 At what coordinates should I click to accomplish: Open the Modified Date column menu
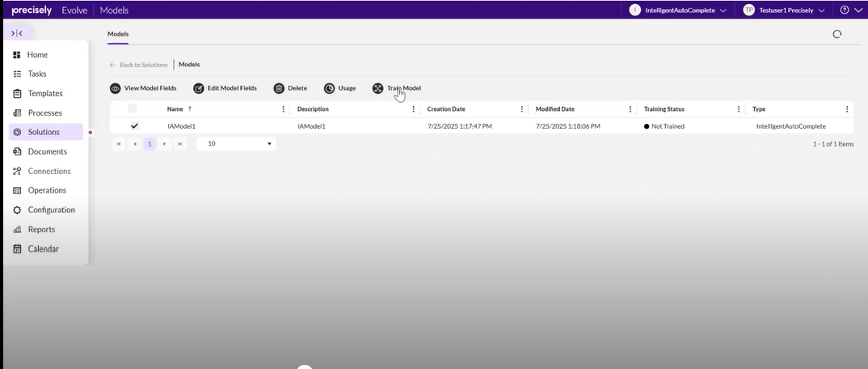pyautogui.click(x=630, y=109)
